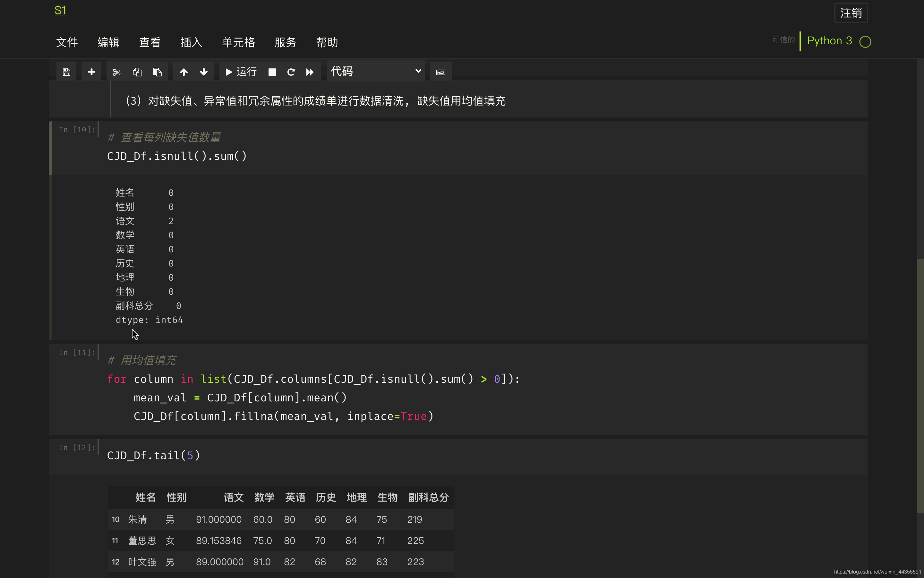Viewport: 924px width, 578px height.
Task: Open the 帮助 menu
Action: tap(327, 42)
